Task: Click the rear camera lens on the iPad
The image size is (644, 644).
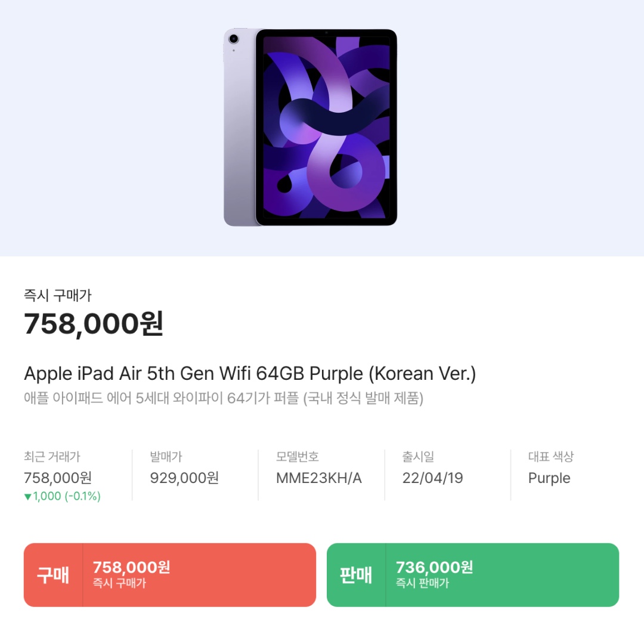Action: pos(233,39)
